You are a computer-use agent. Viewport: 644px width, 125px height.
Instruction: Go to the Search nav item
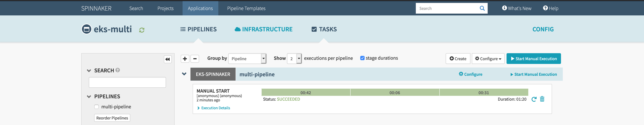(x=136, y=8)
